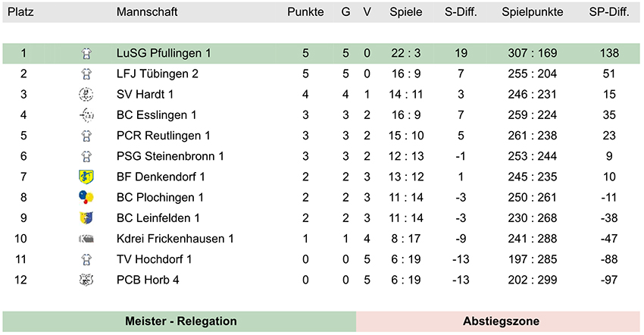The height and width of the screenshot is (335, 644).
Task: Click the BC Leinfelden 1 shield crest
Action: 86,218
